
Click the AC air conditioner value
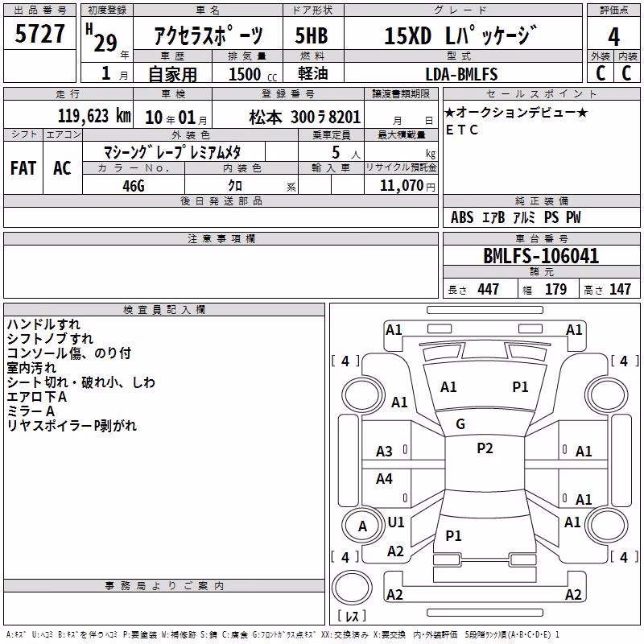coord(62,168)
